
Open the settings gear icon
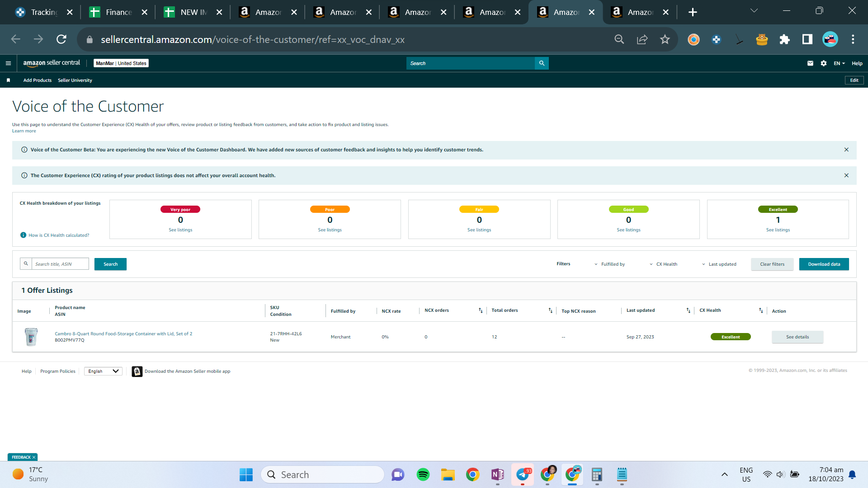[x=824, y=63]
